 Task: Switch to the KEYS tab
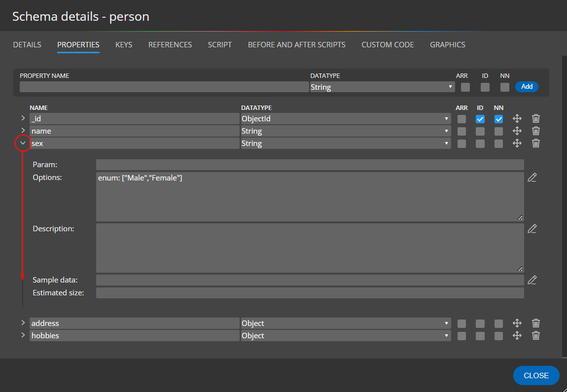[124, 44]
